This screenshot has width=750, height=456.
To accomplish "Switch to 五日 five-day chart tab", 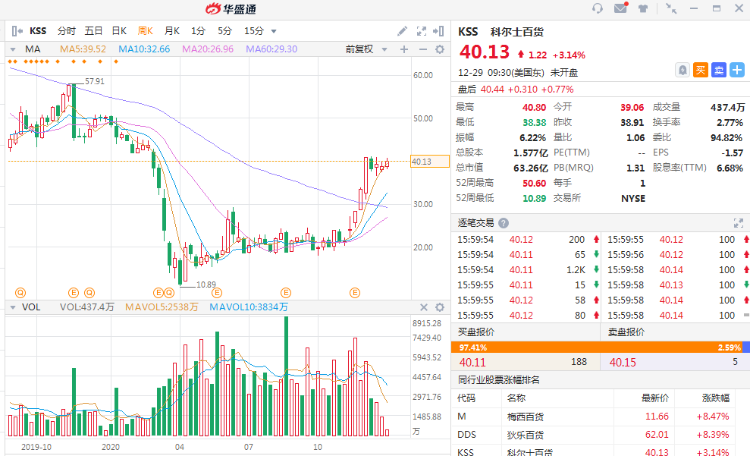I will (94, 31).
